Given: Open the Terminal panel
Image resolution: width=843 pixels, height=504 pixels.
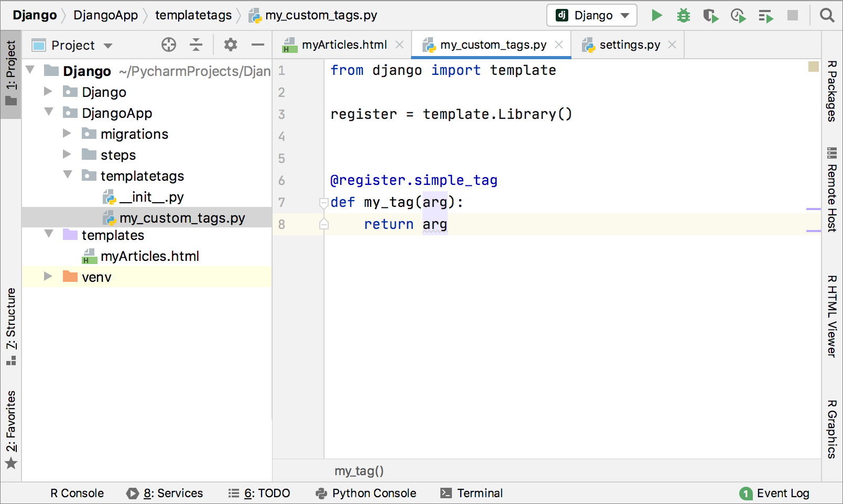Looking at the screenshot, I should click(471, 493).
